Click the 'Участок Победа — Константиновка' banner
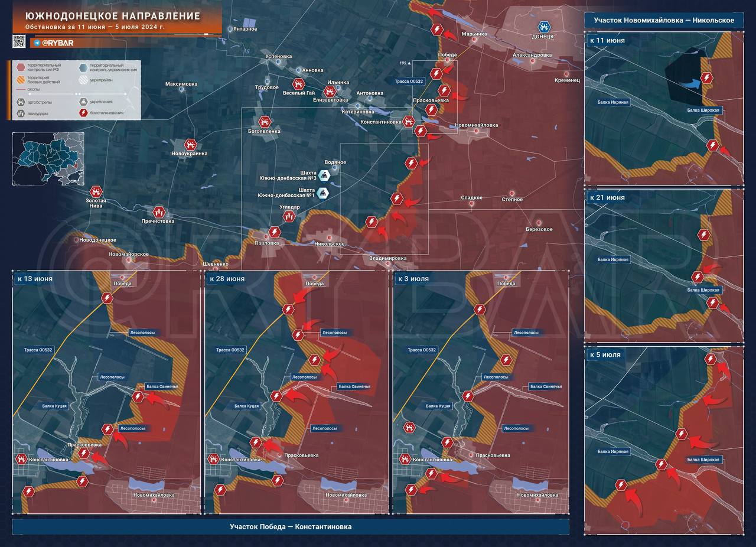 tap(291, 526)
